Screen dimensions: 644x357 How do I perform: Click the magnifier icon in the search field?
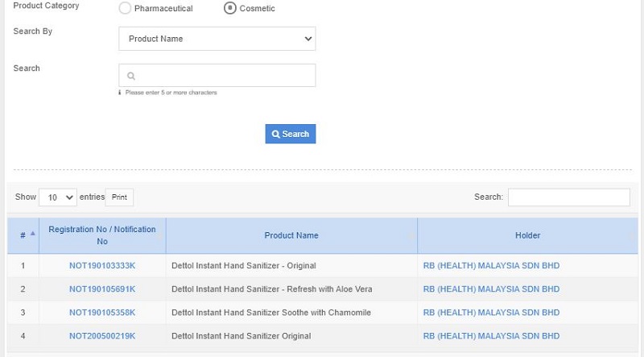pyautogui.click(x=131, y=76)
